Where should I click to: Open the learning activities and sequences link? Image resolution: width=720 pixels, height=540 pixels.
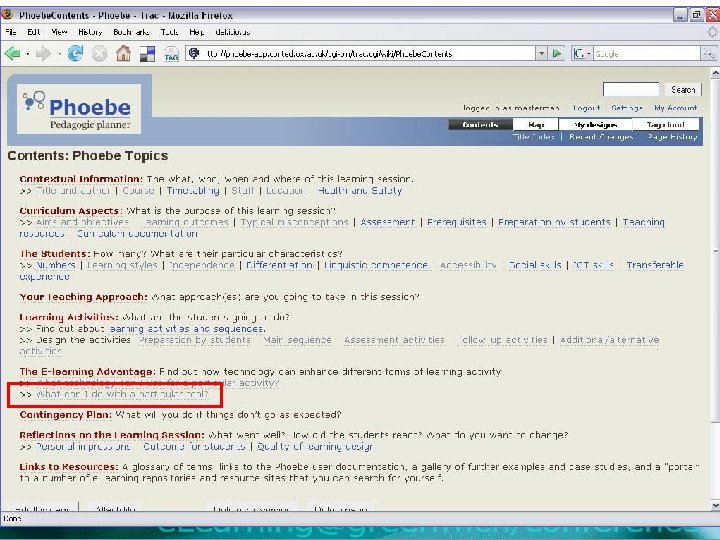(x=186, y=329)
